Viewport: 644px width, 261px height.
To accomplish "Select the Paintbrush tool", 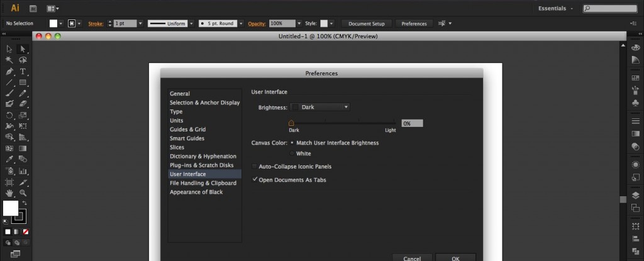I will [x=9, y=93].
